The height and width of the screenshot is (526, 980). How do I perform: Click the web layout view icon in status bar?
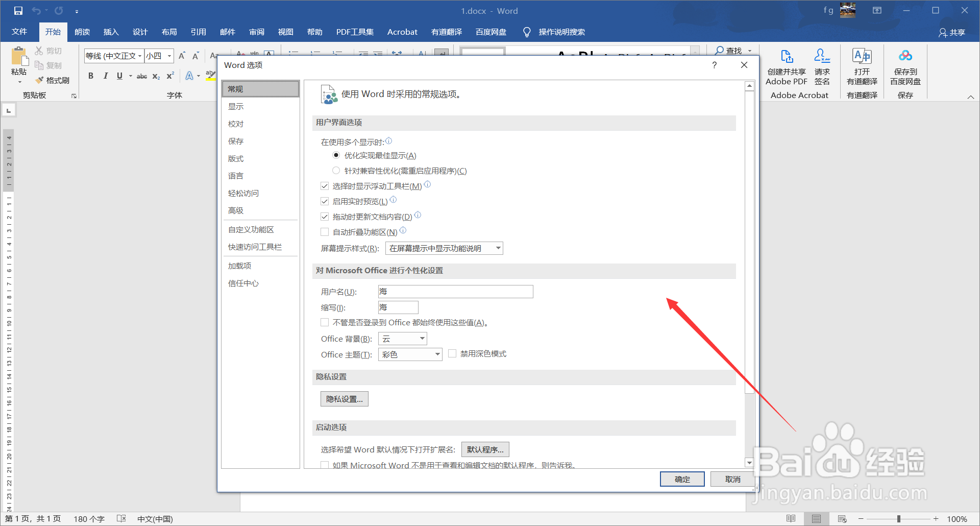point(842,519)
